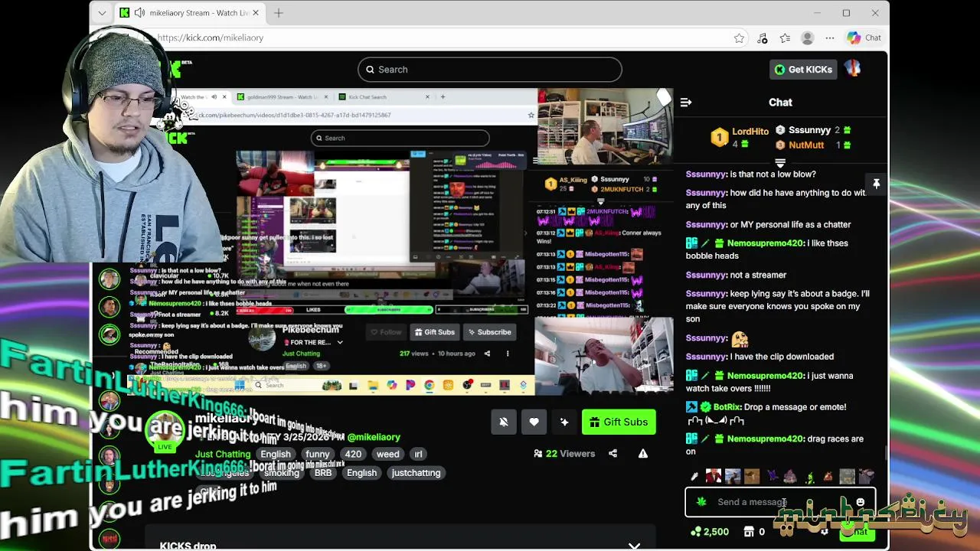Open the chat shop icon showing 0
Image resolution: width=980 pixels, height=551 pixels.
(754, 532)
